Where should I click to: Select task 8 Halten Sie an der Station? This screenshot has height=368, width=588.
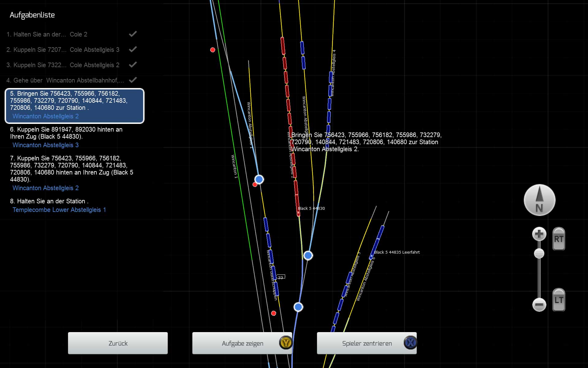click(49, 201)
